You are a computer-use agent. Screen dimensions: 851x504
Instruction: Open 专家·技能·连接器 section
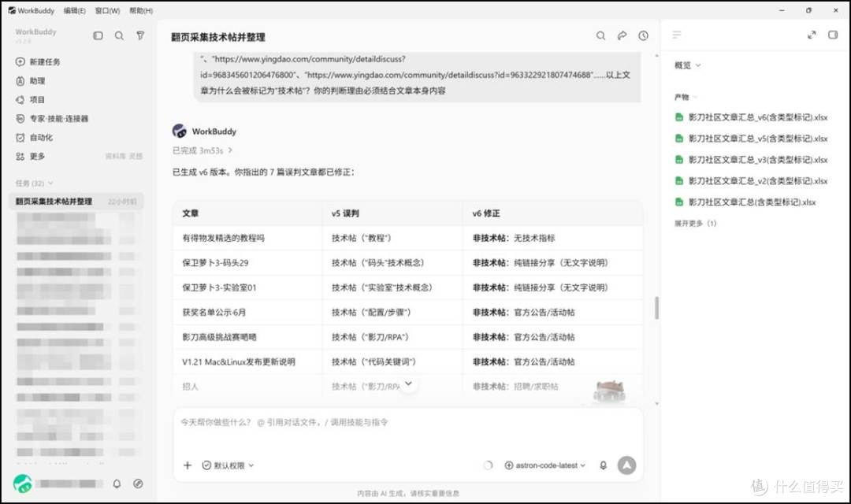point(52,119)
